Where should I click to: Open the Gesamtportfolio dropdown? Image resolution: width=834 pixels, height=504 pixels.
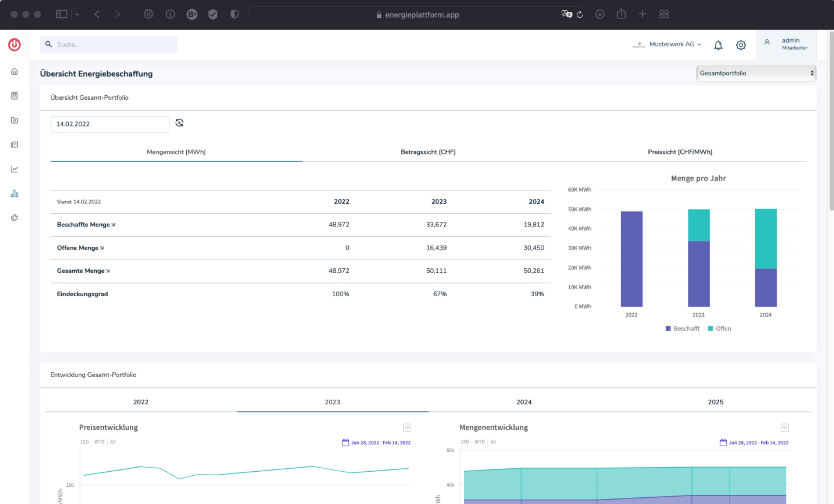tap(756, 73)
